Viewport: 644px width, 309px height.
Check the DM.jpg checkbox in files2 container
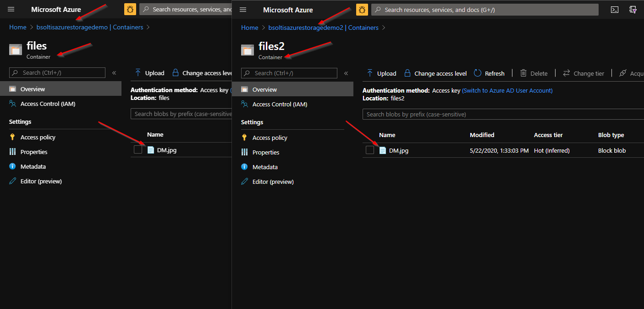[370, 150]
